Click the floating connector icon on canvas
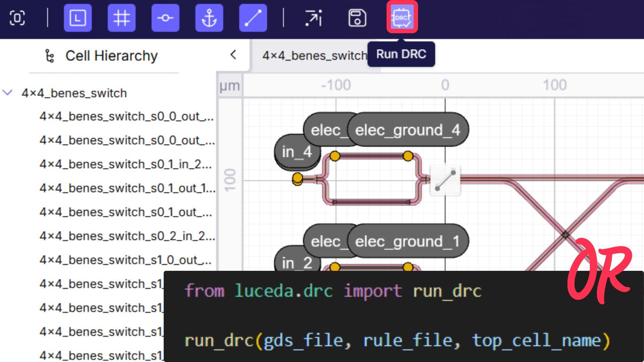This screenshot has width=644, height=362. tap(445, 180)
